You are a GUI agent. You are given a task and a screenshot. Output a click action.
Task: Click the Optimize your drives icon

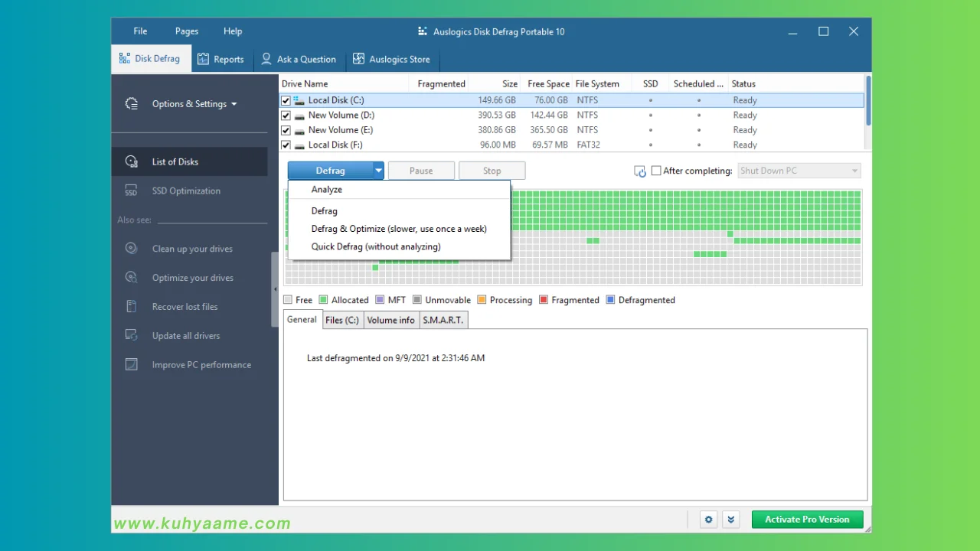point(132,278)
